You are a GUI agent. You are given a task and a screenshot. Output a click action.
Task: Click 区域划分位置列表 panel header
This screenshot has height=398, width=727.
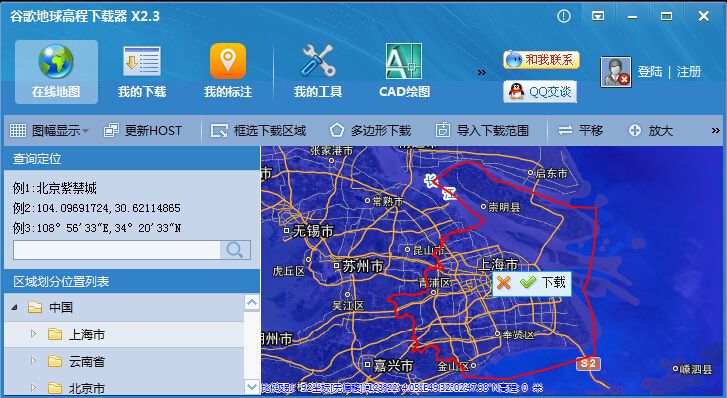tap(61, 282)
